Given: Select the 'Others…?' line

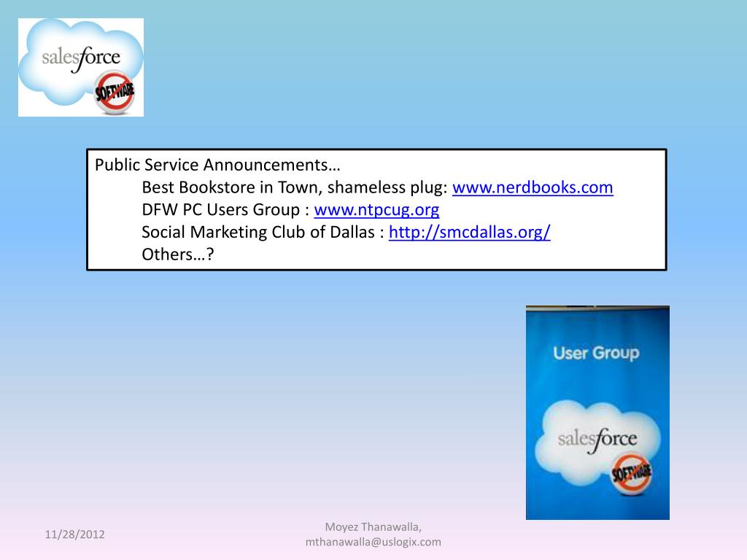Looking at the screenshot, I should click(x=178, y=254).
